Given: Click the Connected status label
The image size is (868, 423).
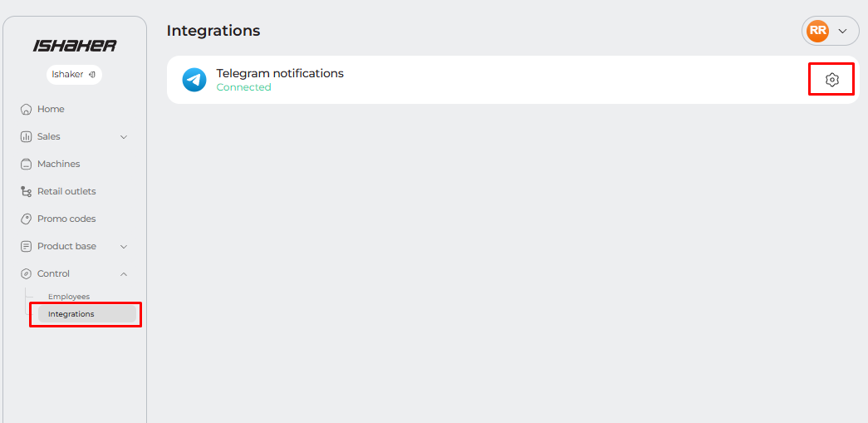Looking at the screenshot, I should (x=243, y=87).
